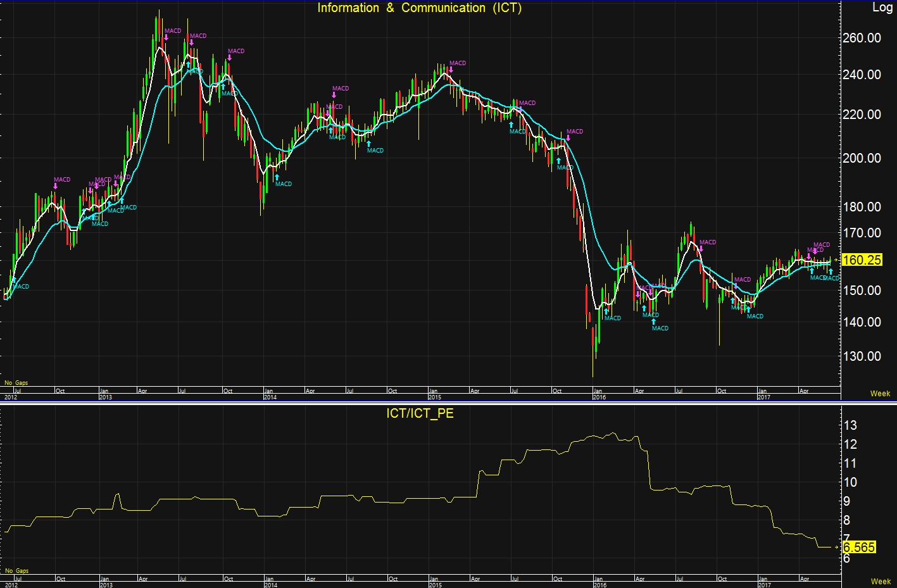The width and height of the screenshot is (897, 588).
Task: Click the MACD sell arrow at early 2015 peak
Action: pos(450,70)
